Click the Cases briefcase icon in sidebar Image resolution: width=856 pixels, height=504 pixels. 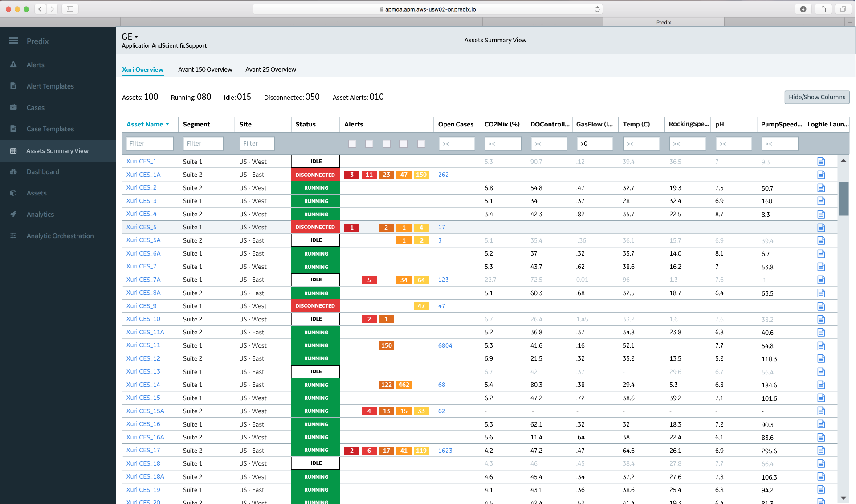point(13,107)
